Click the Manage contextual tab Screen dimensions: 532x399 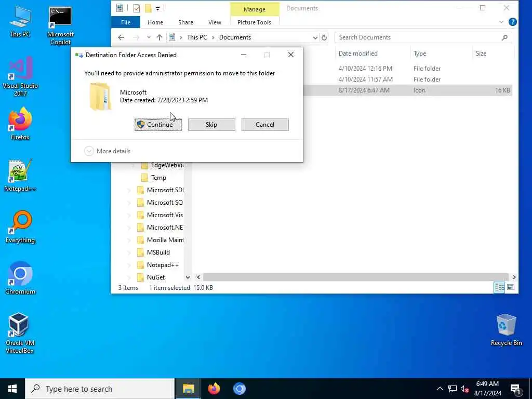[254, 9]
